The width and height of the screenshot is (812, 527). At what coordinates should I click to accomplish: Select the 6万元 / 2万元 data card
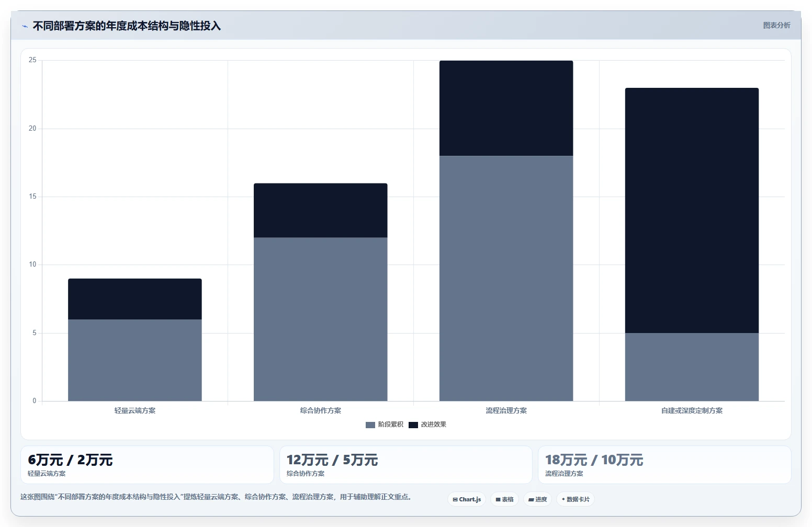pos(147,465)
